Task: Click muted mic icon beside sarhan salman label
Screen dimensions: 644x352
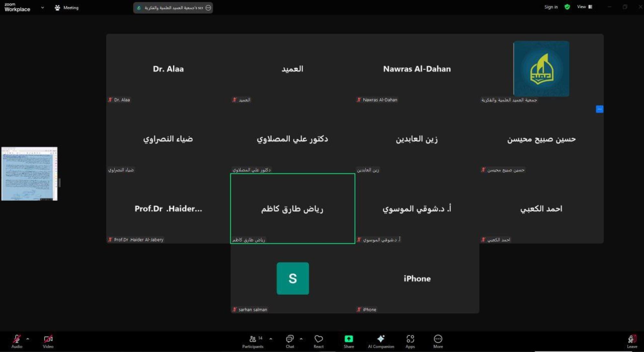Action: pos(235,309)
